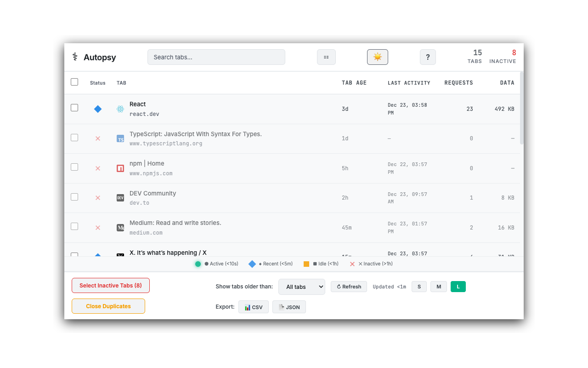Viewport: 588px width, 368px height.
Task: Export tabs as CSV
Action: 253,307
